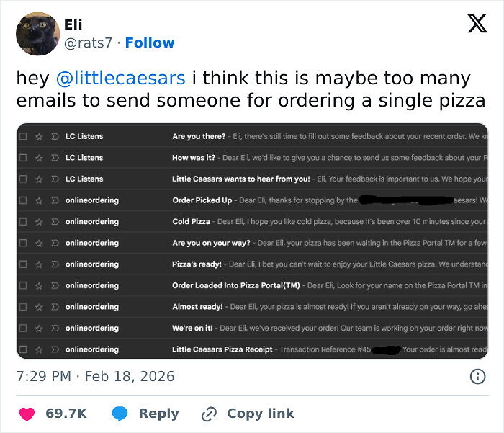The image size is (504, 433).
Task: Star the 'Cold Pizza' email
Action: pos(38,221)
